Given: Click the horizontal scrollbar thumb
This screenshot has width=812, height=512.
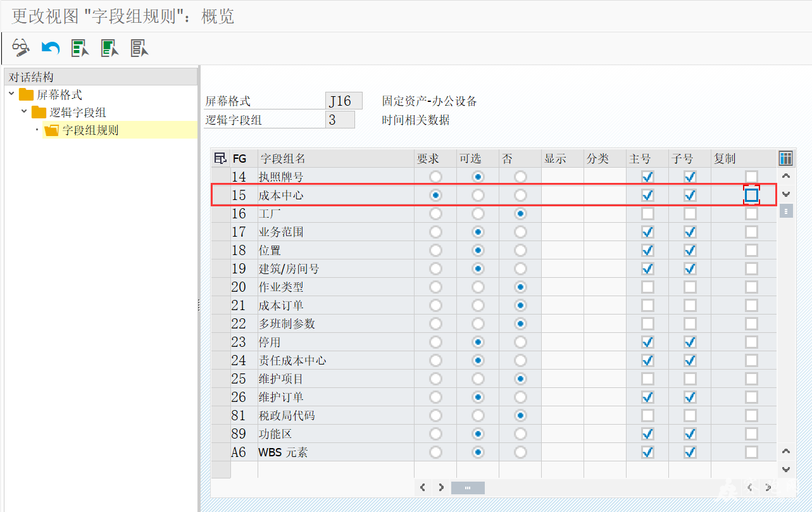Looking at the screenshot, I should click(468, 487).
